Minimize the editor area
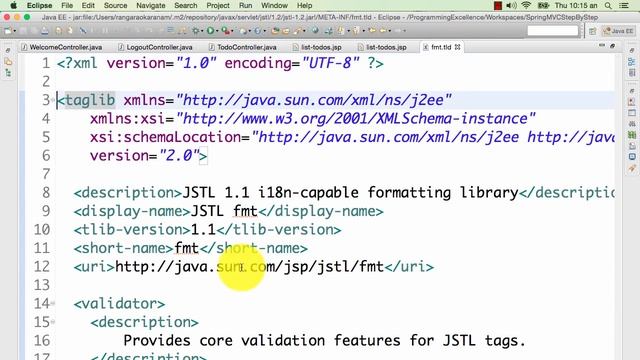This screenshot has height=360, width=640. pyautogui.click(x=602, y=46)
